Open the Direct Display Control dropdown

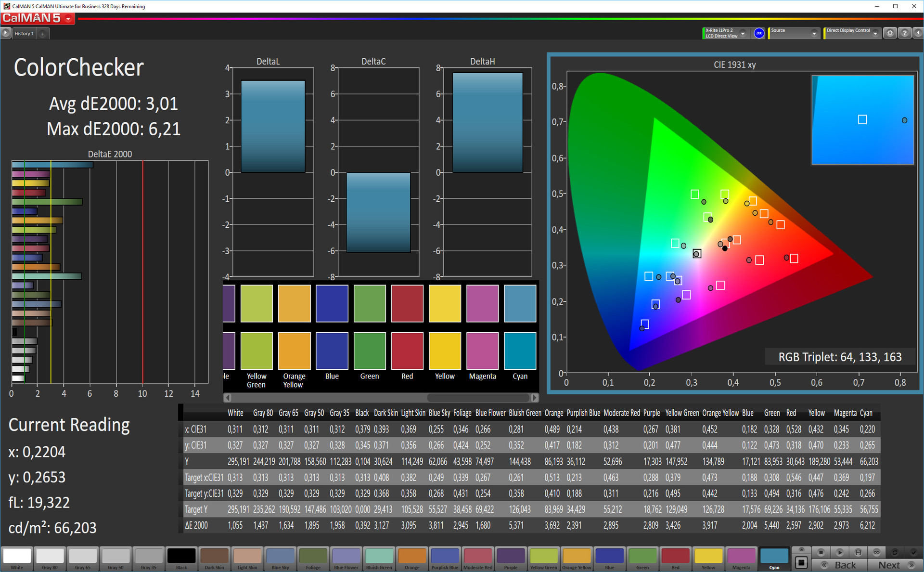(x=875, y=33)
